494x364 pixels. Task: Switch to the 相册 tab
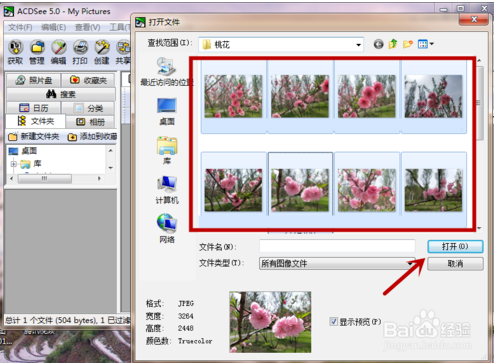(x=91, y=122)
